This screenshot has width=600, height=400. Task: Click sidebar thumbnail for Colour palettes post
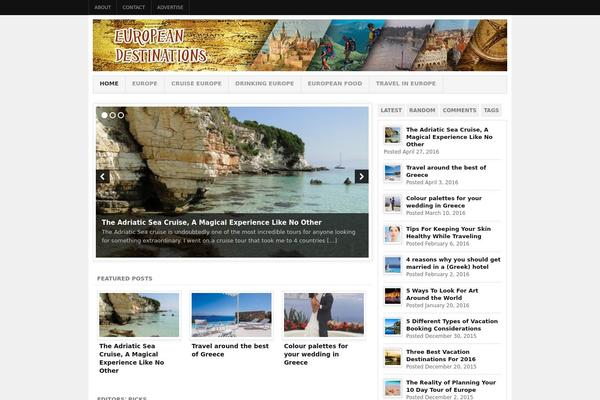click(x=393, y=204)
